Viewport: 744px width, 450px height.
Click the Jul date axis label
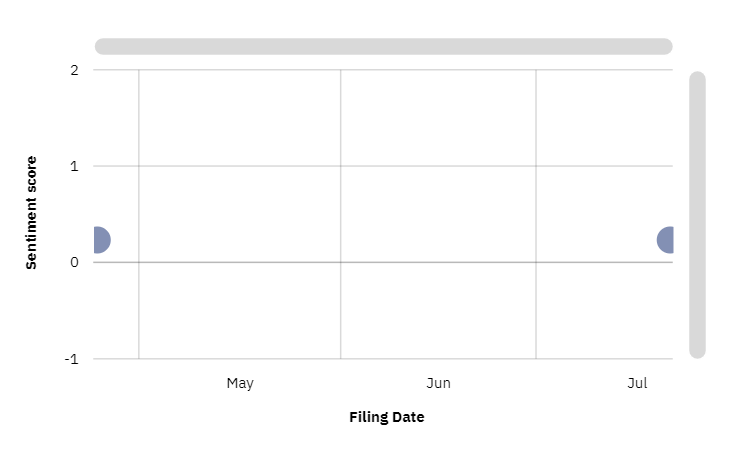pos(638,383)
